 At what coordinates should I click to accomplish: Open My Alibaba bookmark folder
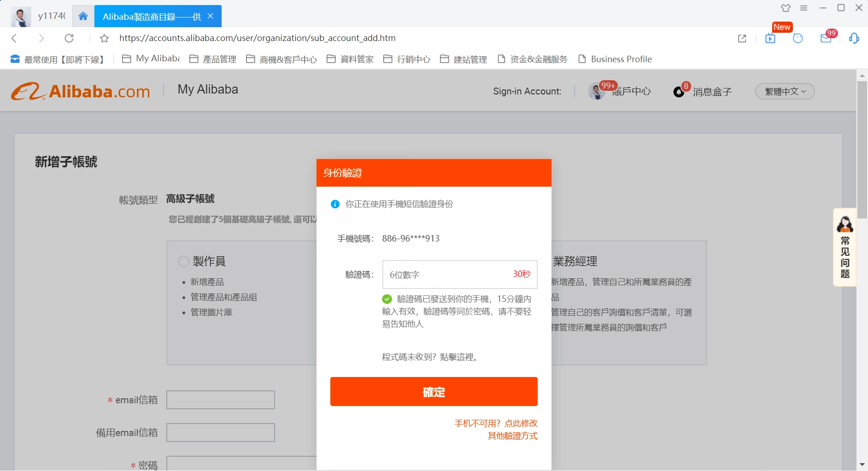pos(151,59)
